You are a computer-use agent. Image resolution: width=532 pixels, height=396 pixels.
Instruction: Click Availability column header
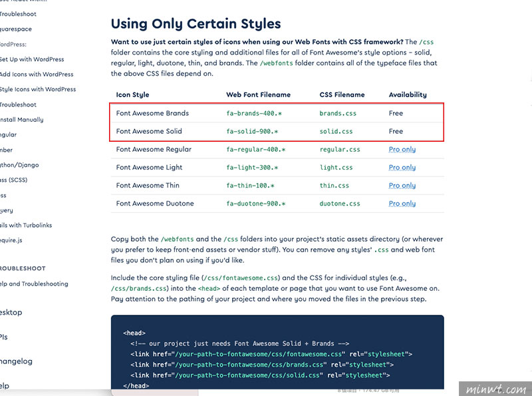click(408, 95)
